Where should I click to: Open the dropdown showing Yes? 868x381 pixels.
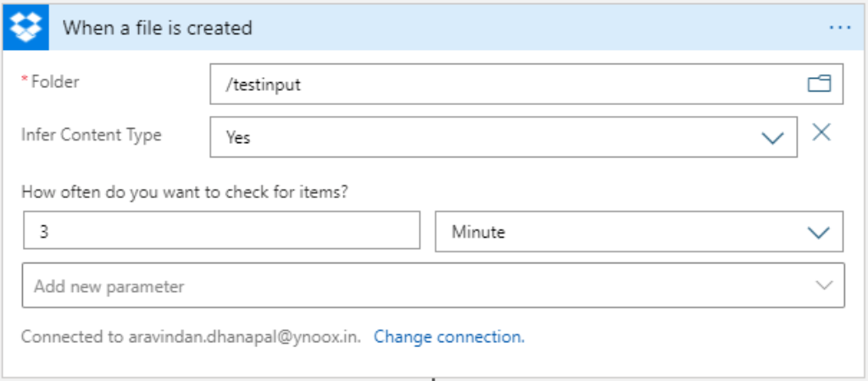(492, 137)
